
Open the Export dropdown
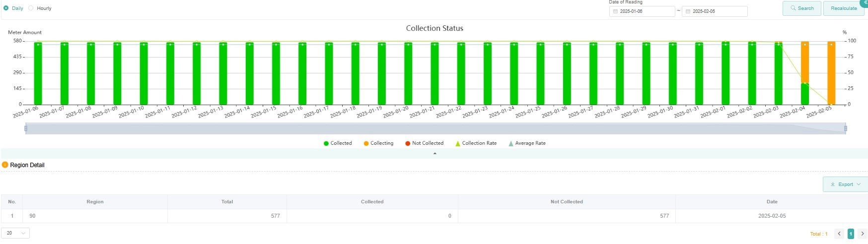pos(845,184)
